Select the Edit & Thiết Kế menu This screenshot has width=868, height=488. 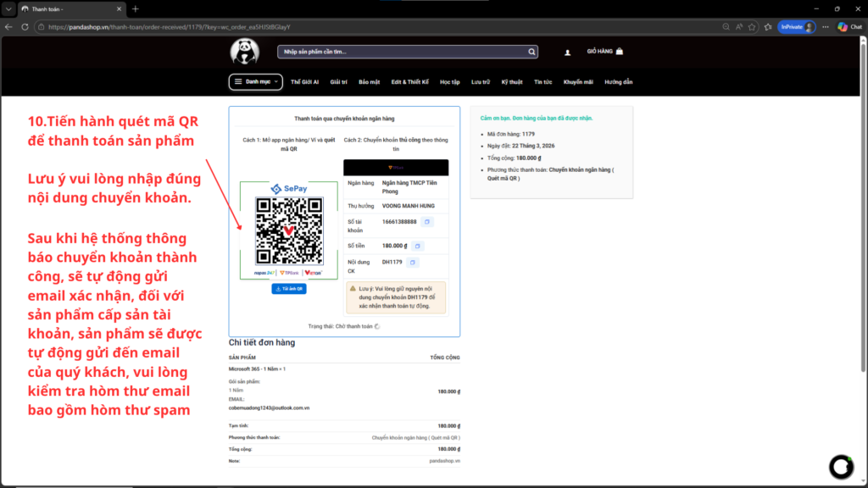tap(410, 82)
